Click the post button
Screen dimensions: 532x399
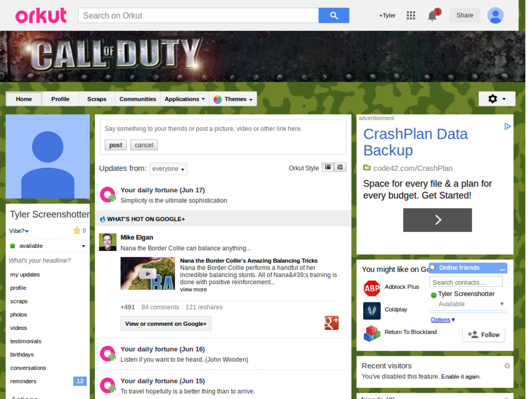(x=116, y=145)
